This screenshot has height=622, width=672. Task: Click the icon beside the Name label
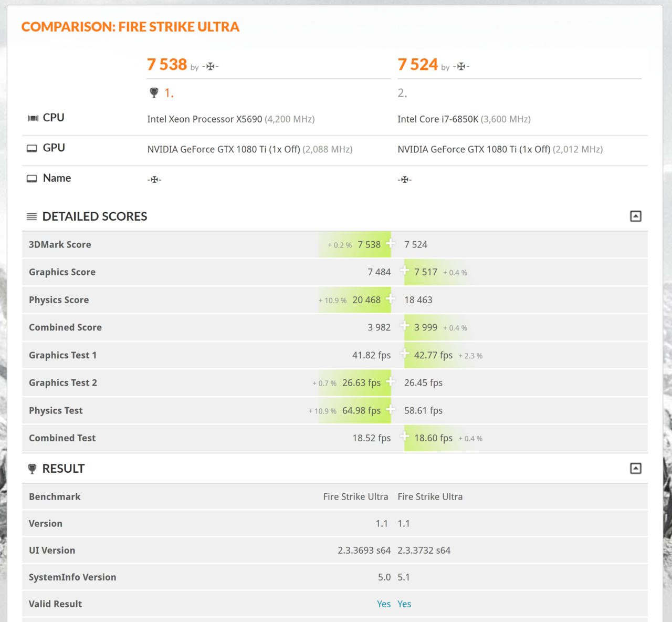(x=32, y=179)
